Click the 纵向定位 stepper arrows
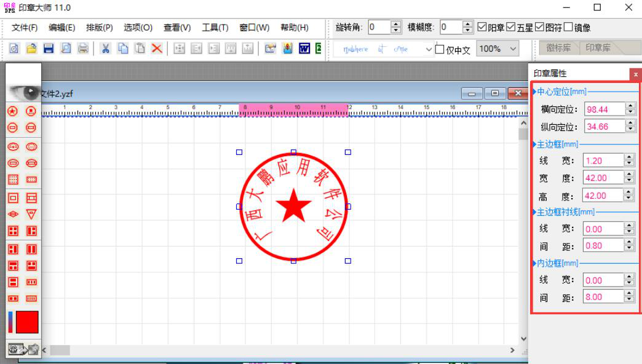642x364 pixels. pos(630,126)
